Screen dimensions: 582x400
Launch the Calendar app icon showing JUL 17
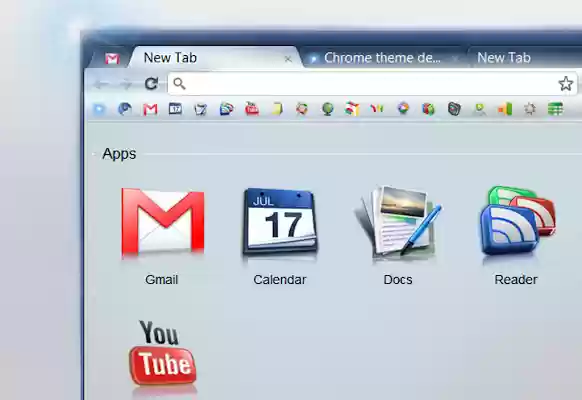[x=280, y=222]
